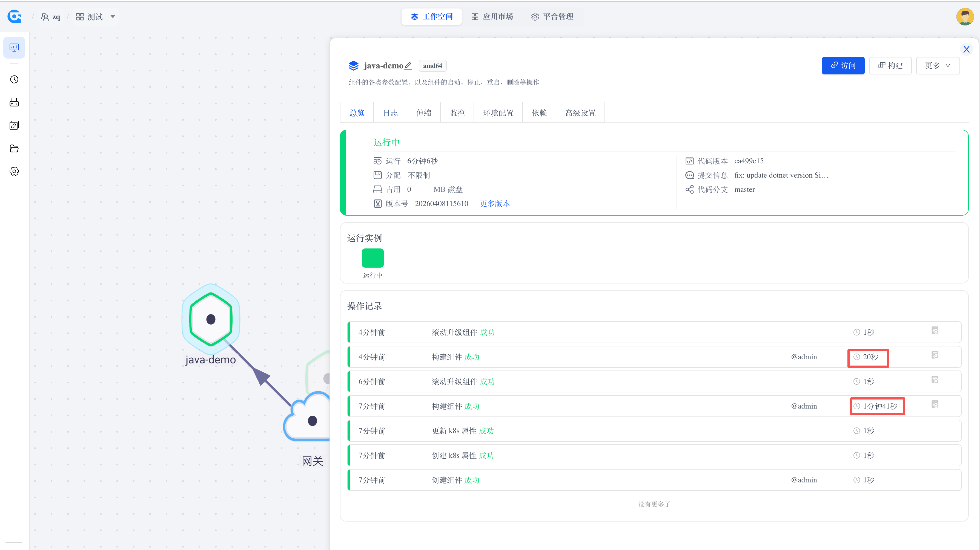Click the blue 访问 button
This screenshot has height=550, width=980.
(843, 65)
